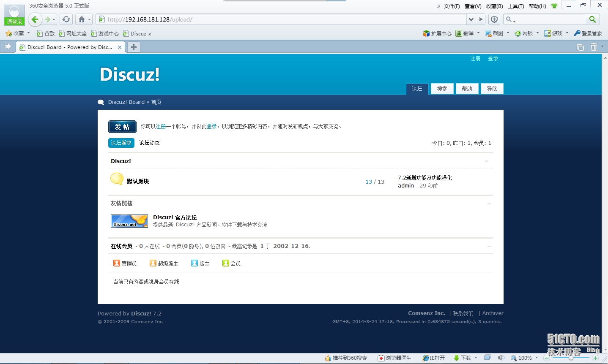This screenshot has height=364, width=608.
Task: Open the 帮助(H) menu
Action: click(537, 6)
